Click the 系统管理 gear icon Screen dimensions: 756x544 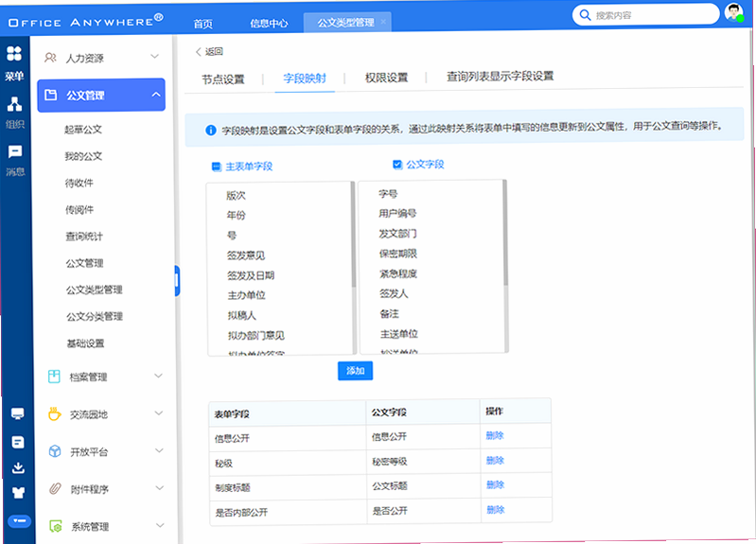click(56, 526)
